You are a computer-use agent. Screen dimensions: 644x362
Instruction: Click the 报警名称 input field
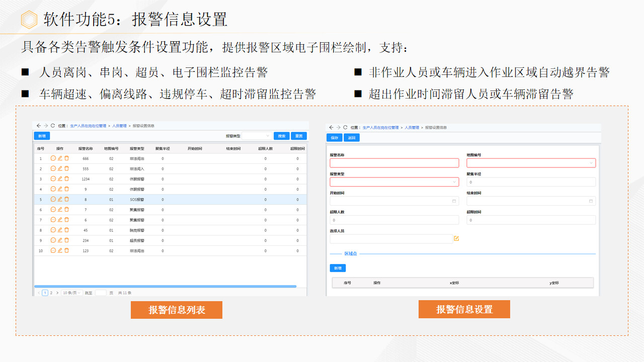(x=394, y=163)
